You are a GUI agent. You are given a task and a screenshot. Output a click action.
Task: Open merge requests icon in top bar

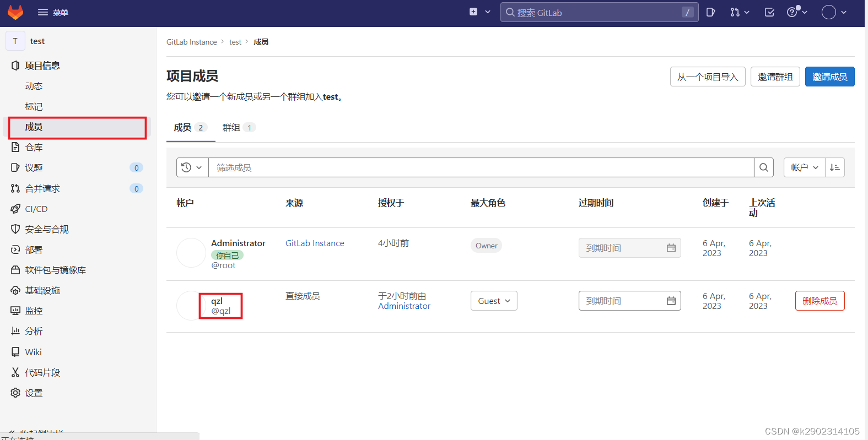coord(735,12)
